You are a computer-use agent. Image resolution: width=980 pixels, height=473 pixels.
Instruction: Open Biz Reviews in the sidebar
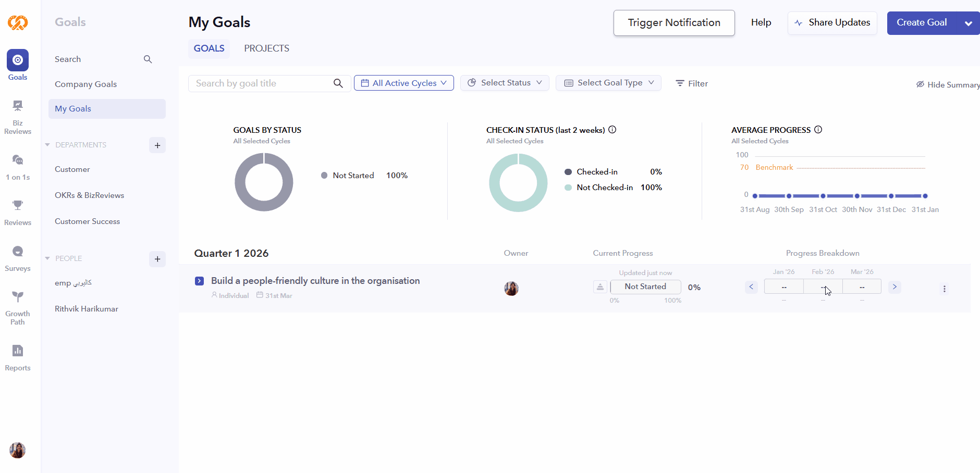coord(18,117)
